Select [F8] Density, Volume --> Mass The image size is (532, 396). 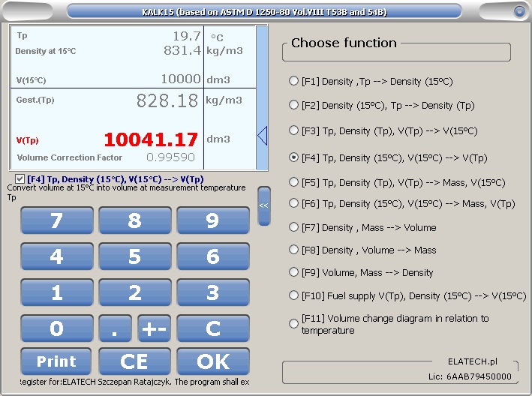362,250
